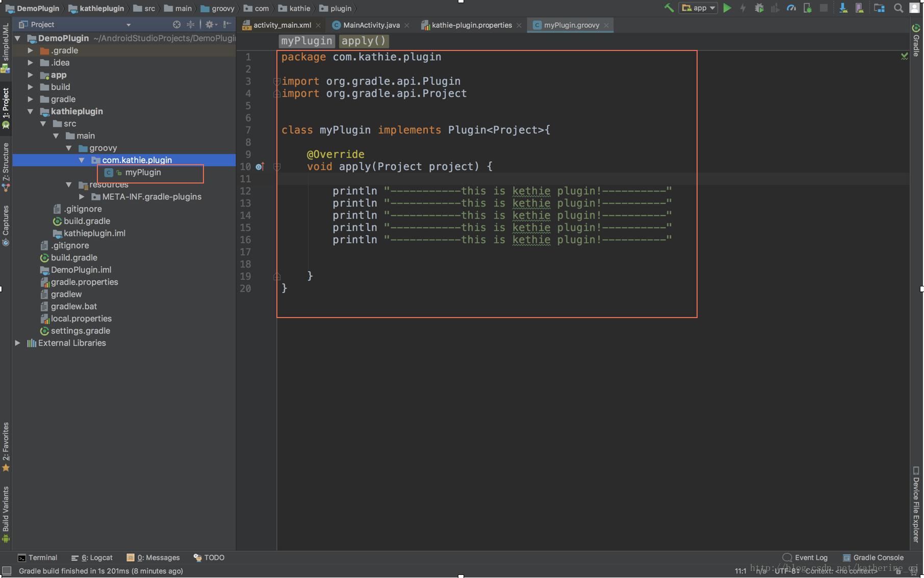The image size is (924, 578).
Task: Expand the .idea folder
Action: point(31,63)
